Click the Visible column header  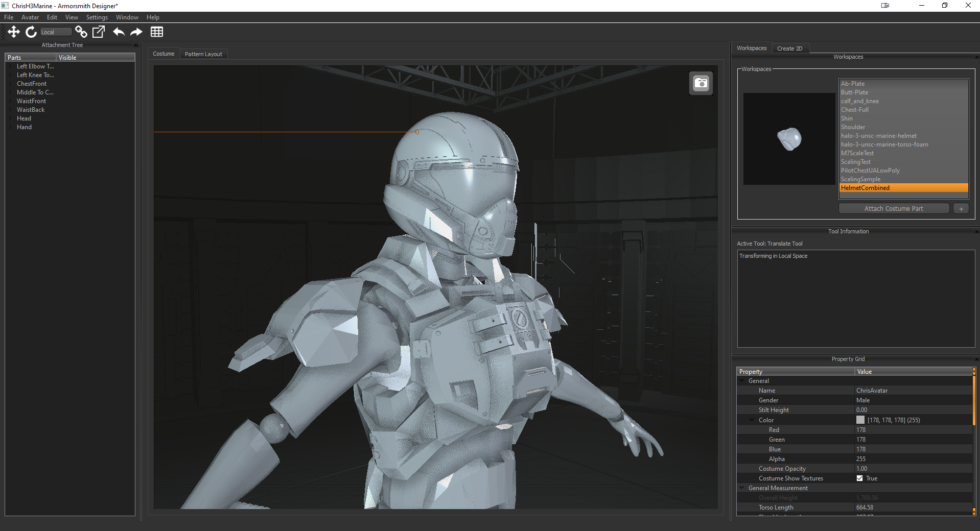coord(96,58)
